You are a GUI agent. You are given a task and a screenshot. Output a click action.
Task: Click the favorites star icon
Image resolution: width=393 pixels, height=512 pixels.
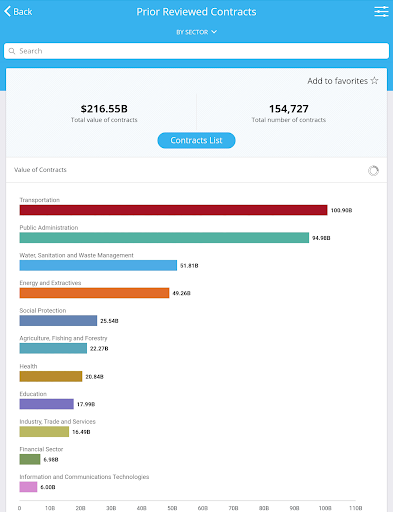tap(374, 81)
